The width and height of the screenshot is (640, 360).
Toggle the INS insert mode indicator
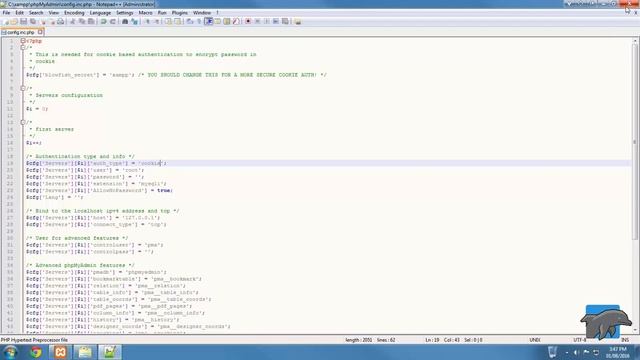click(625, 340)
